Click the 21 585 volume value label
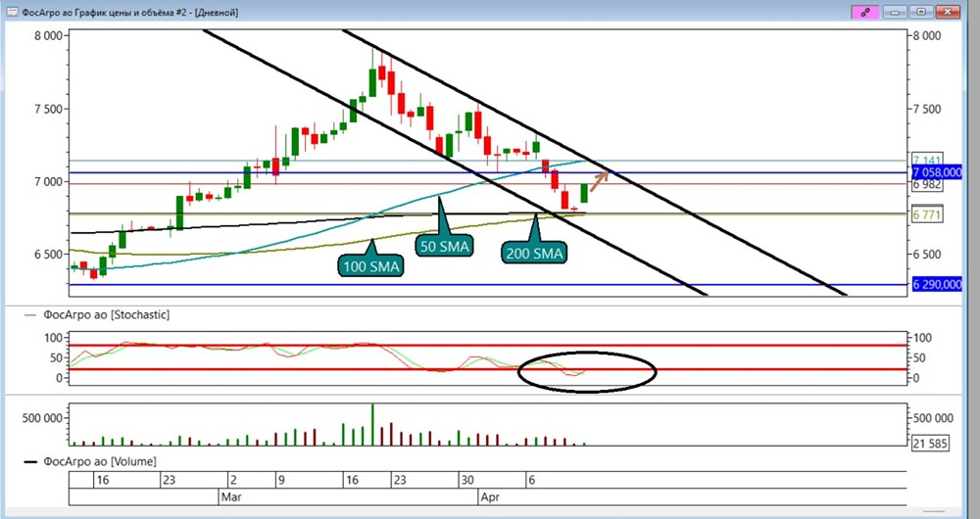The height and width of the screenshot is (519, 980). (929, 444)
